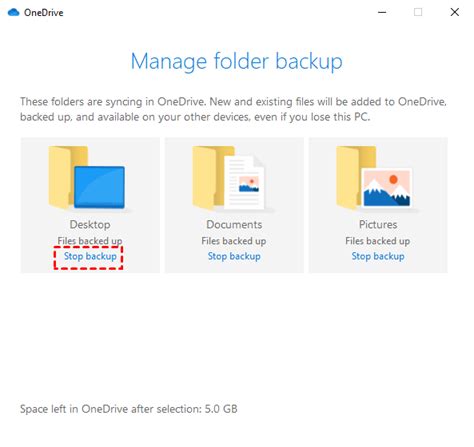Select the Pictures folder name label
474x447 pixels.
(378, 224)
